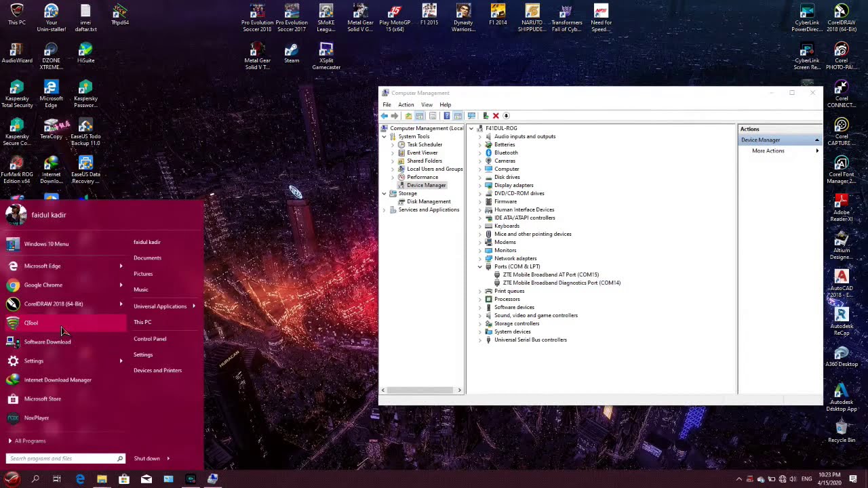Click the red X Uninstall device icon
This screenshot has width=868, height=488.
(x=496, y=116)
